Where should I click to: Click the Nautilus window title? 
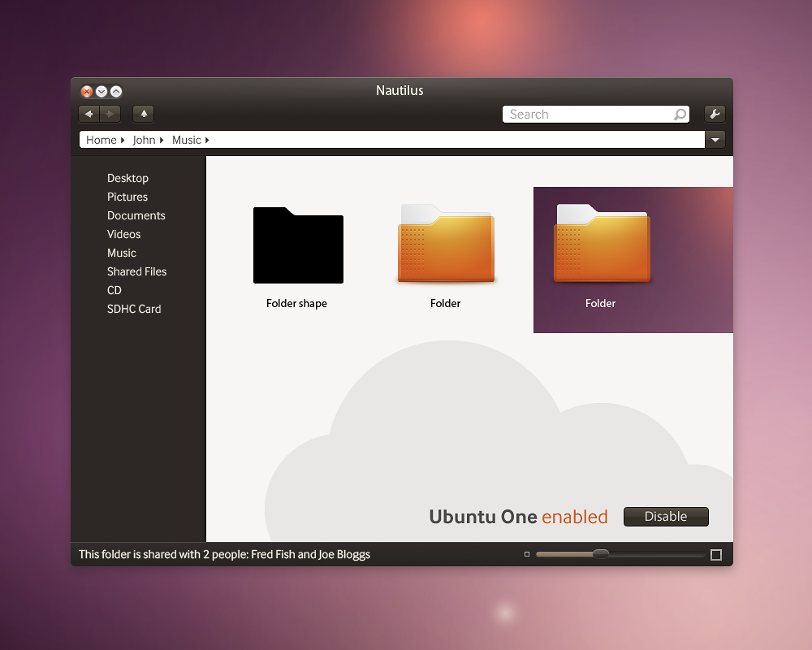400,91
